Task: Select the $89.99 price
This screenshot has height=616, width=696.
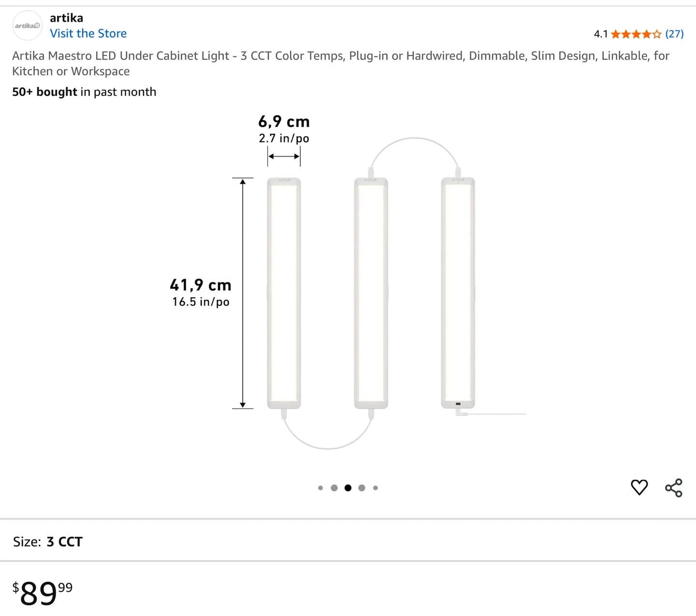Action: coord(43,593)
